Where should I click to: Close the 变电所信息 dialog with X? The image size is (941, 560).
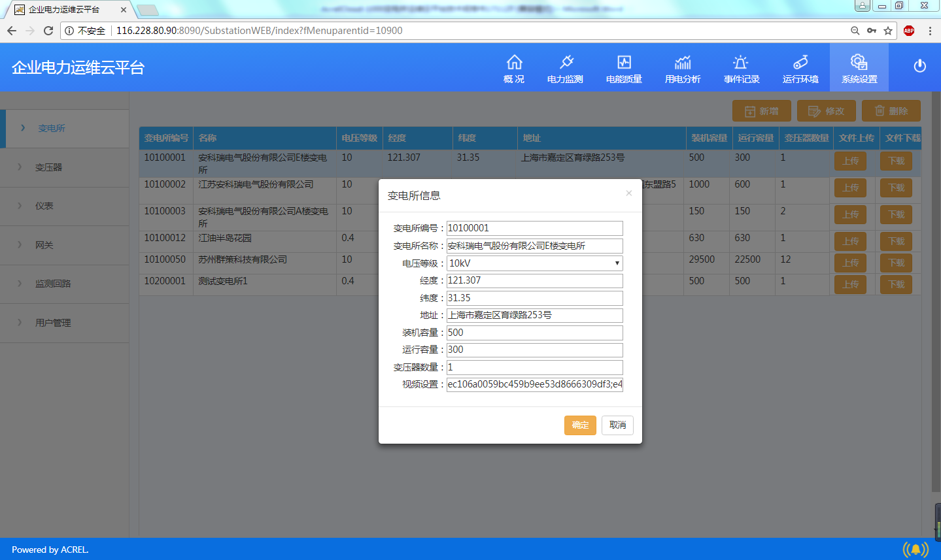tap(629, 193)
